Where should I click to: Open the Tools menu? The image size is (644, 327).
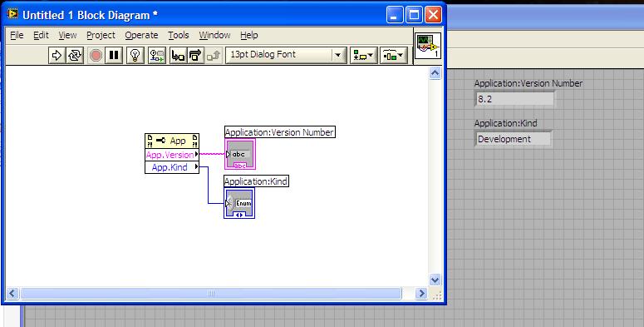179,36
